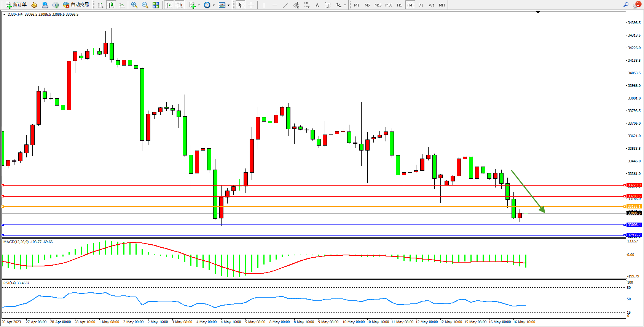Open the indicators list dropdown arrow

point(199,5)
